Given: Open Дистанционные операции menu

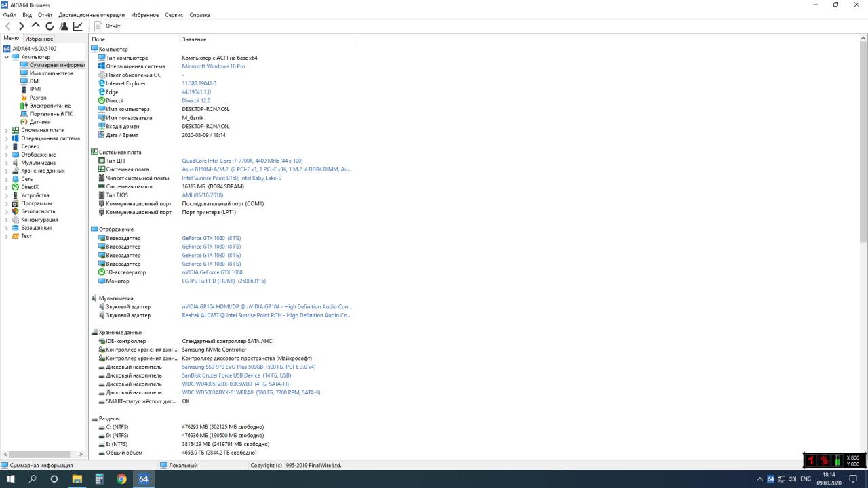Looking at the screenshot, I should pos(92,15).
